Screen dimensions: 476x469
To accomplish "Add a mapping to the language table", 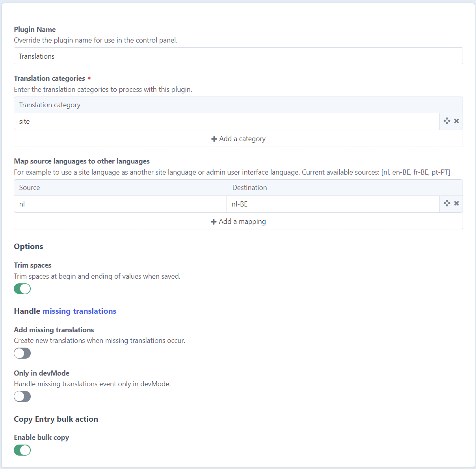I will 238,221.
